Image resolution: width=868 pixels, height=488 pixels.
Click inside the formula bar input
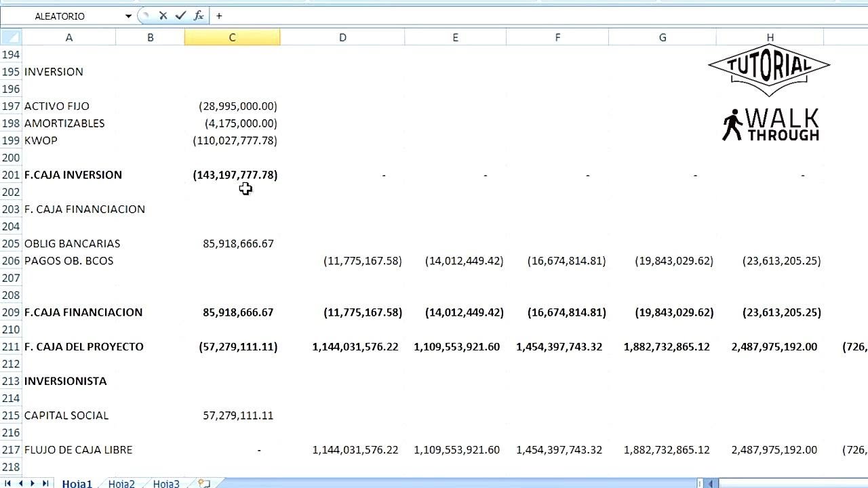pos(539,16)
